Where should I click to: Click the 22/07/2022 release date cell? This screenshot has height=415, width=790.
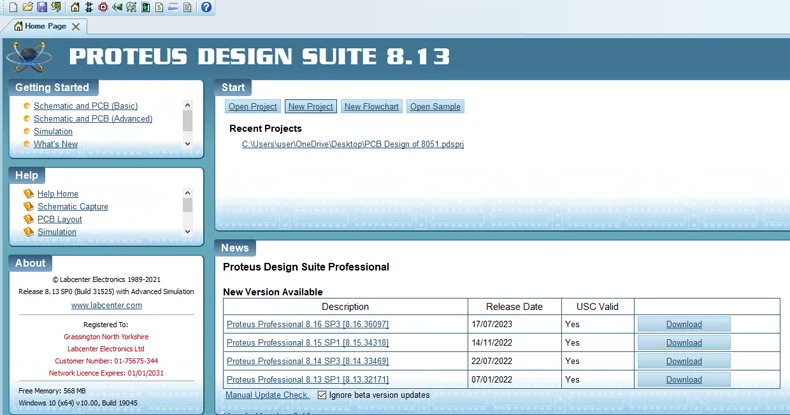(514, 361)
